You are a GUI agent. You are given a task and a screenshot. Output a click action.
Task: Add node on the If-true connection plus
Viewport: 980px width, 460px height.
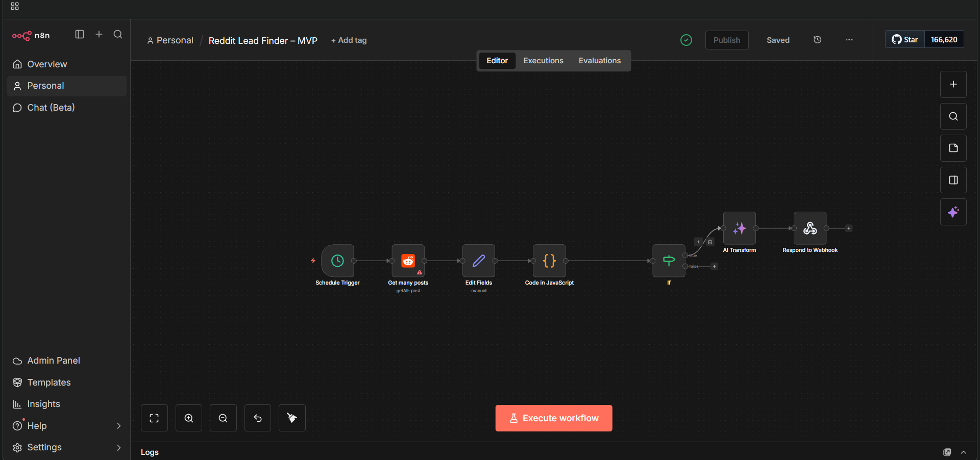click(x=698, y=242)
